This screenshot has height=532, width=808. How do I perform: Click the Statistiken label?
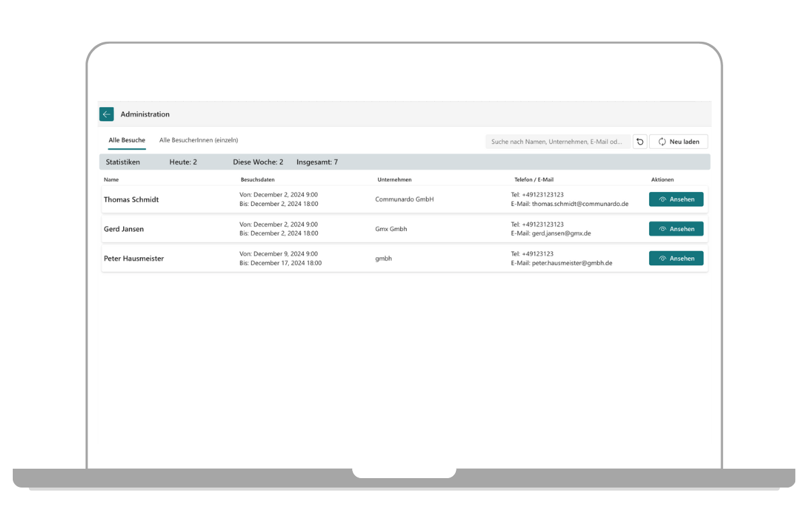tap(123, 162)
